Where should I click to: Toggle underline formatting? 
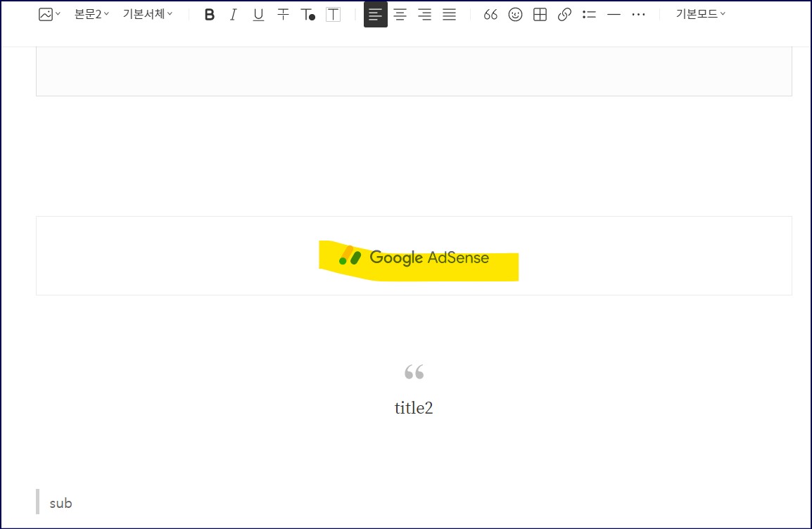coord(258,15)
